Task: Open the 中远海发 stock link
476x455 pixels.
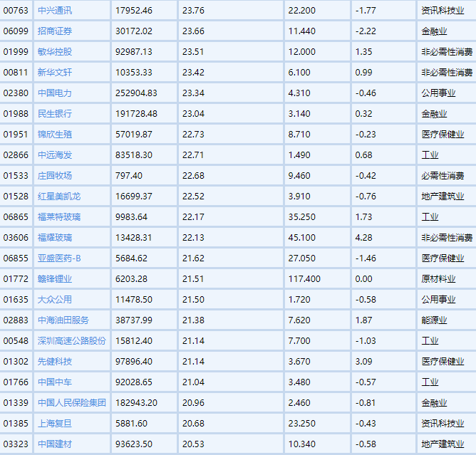Action: pos(55,155)
